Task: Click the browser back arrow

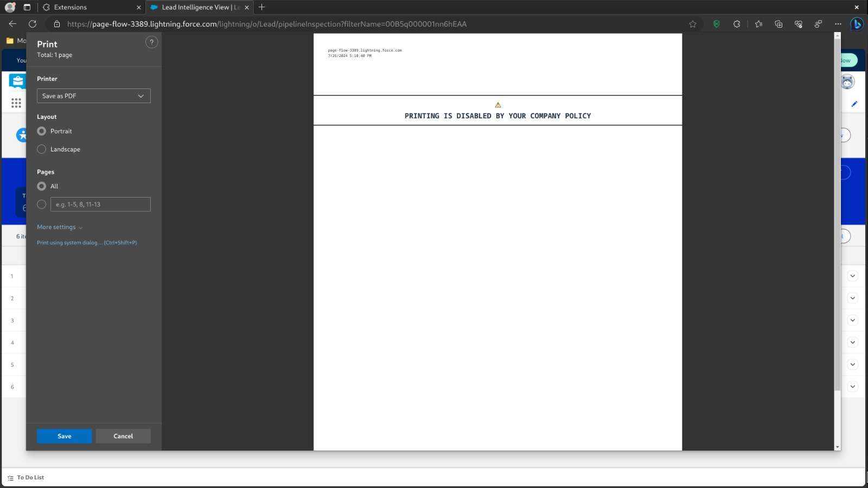Action: [x=12, y=24]
